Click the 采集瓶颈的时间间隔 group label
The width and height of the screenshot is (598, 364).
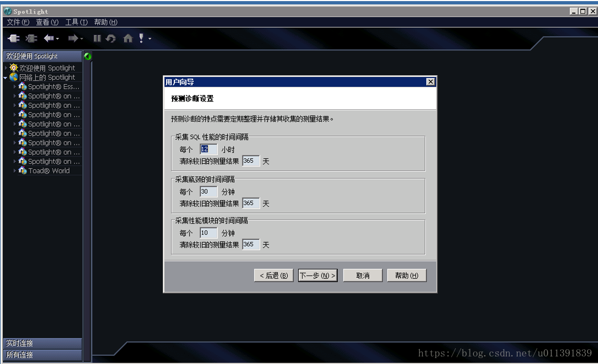point(205,179)
